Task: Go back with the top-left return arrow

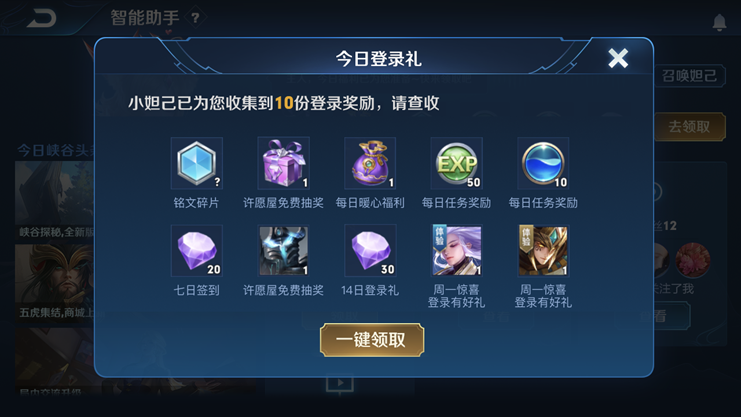Action: [x=42, y=18]
